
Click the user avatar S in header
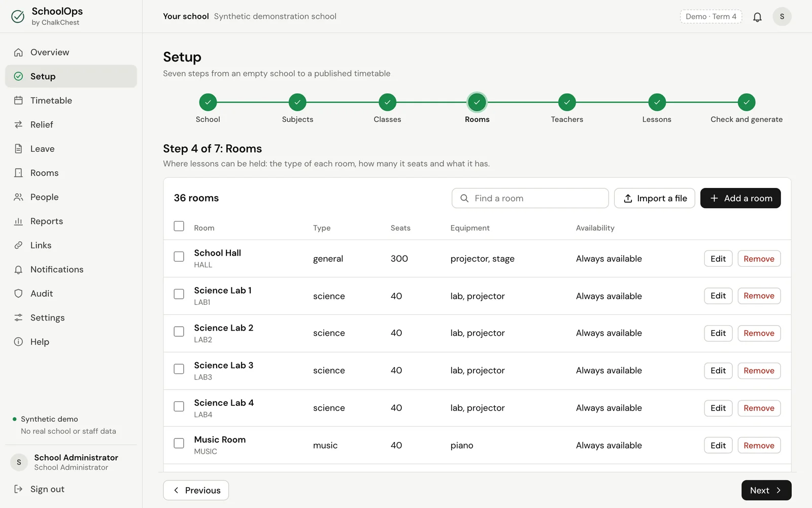[x=782, y=16]
